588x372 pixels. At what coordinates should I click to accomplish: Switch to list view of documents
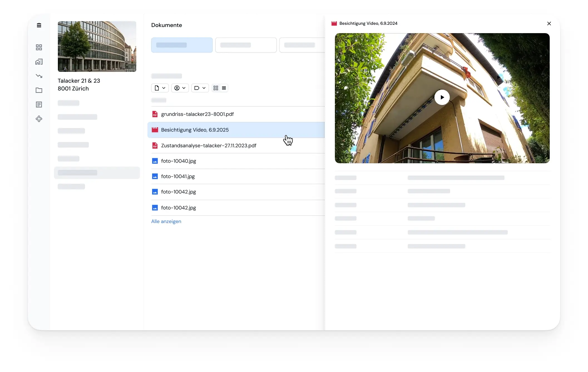[x=224, y=88]
